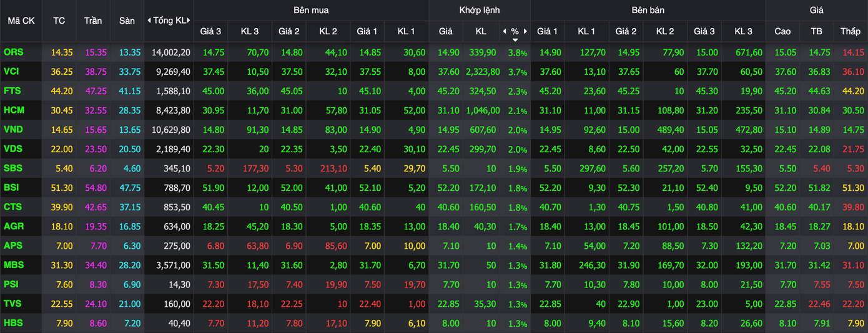Click the left arrow beside Tổng KL
This screenshot has width=868, height=333.
point(149,21)
